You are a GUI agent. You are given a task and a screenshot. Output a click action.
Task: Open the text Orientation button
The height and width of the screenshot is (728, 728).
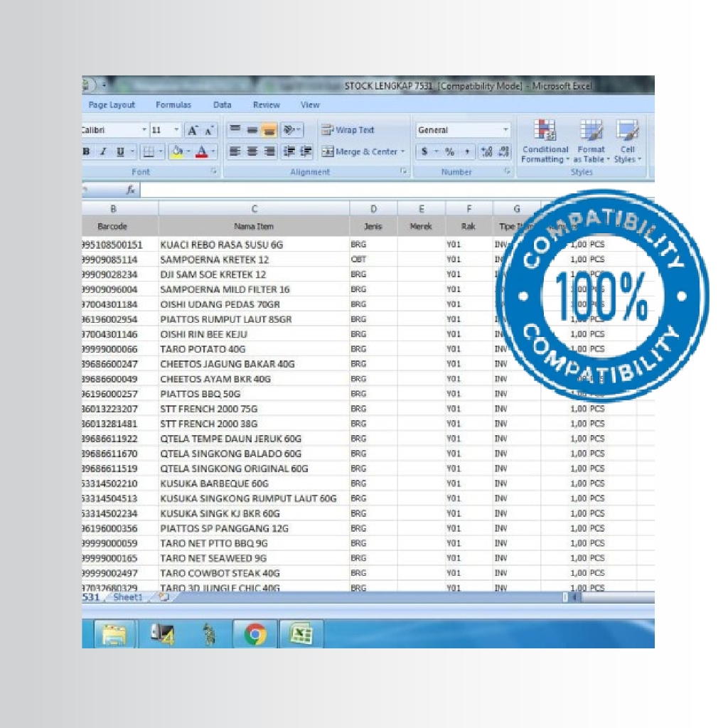click(x=292, y=129)
